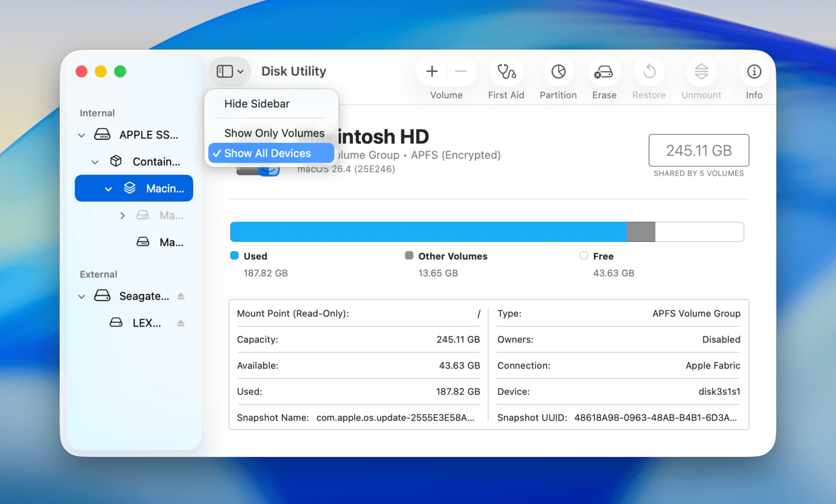Image resolution: width=836 pixels, height=504 pixels.
Task: Click the blue Used legend swatch
Action: click(235, 255)
